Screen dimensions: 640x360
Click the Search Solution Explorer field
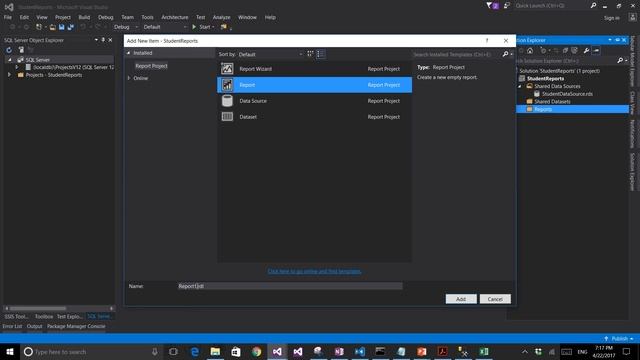[567, 61]
